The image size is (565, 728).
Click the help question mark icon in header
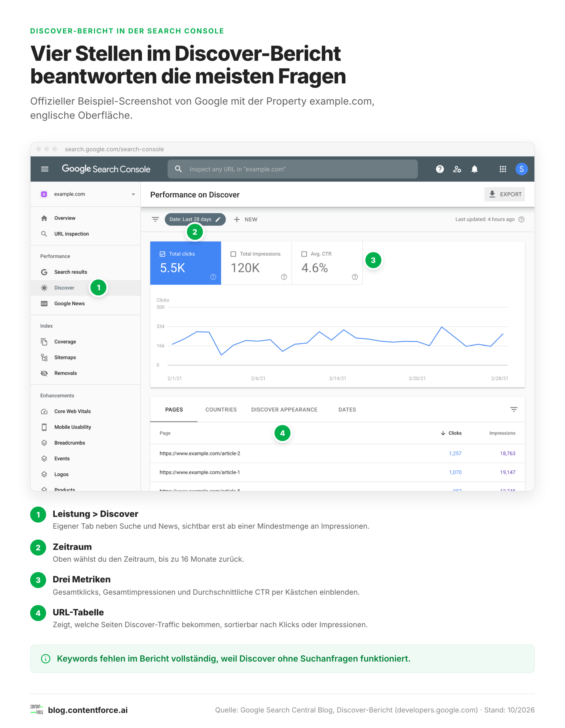pyautogui.click(x=440, y=169)
